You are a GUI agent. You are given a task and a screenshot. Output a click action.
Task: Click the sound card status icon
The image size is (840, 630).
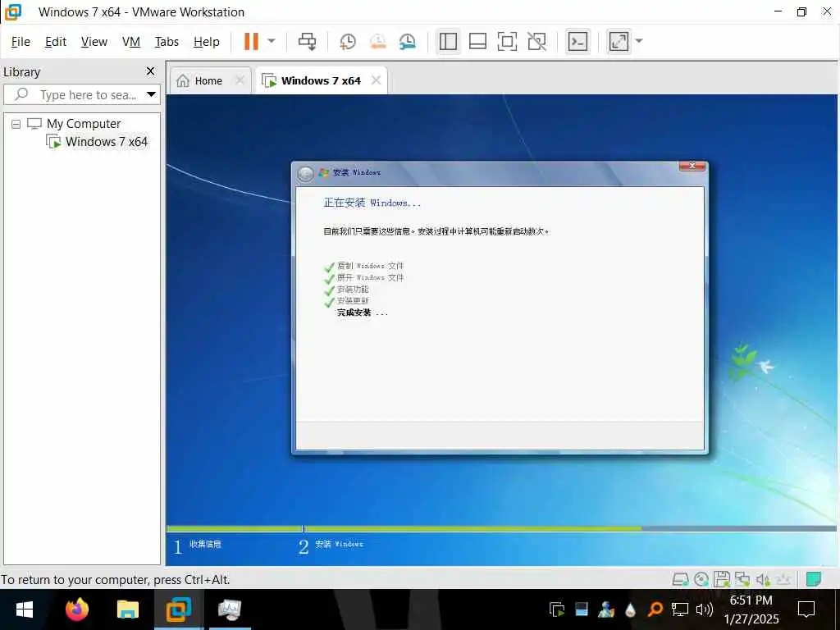(x=763, y=579)
